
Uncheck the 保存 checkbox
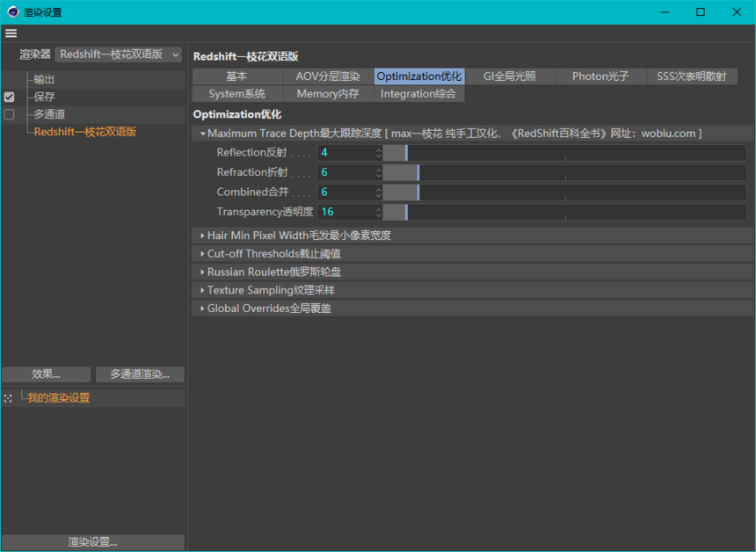[9, 97]
